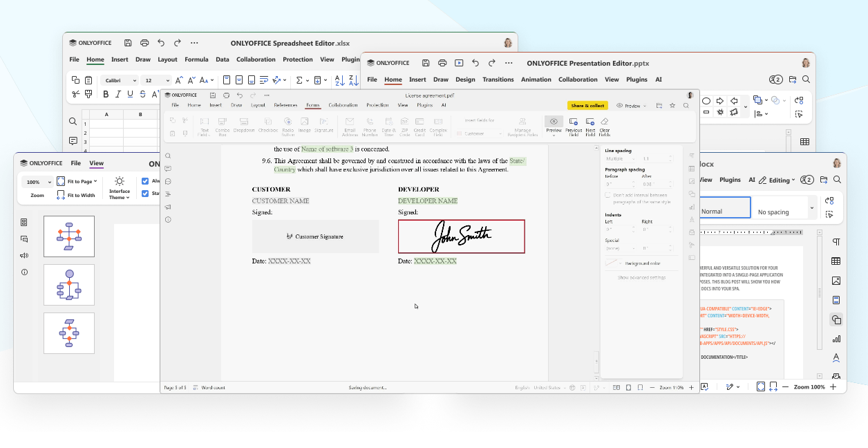The height and width of the screenshot is (448, 868).
Task: Switch to Transitions tab in Presentation Editor
Action: tap(498, 80)
